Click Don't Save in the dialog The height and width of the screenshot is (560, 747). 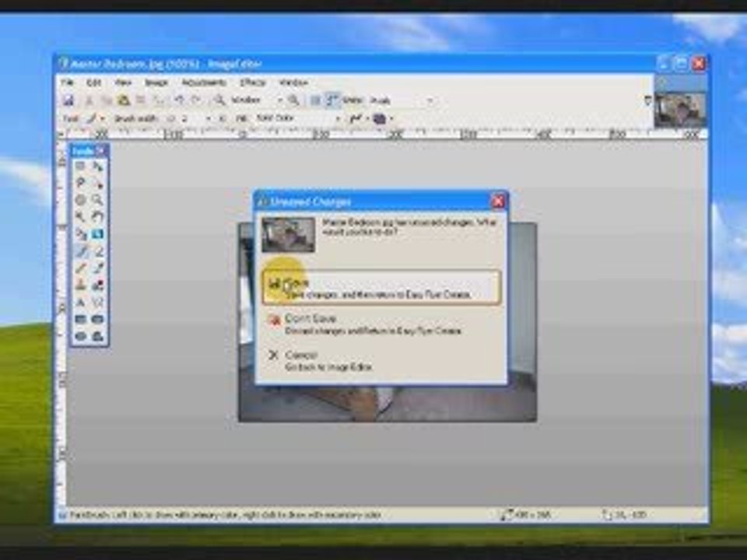(x=381, y=324)
